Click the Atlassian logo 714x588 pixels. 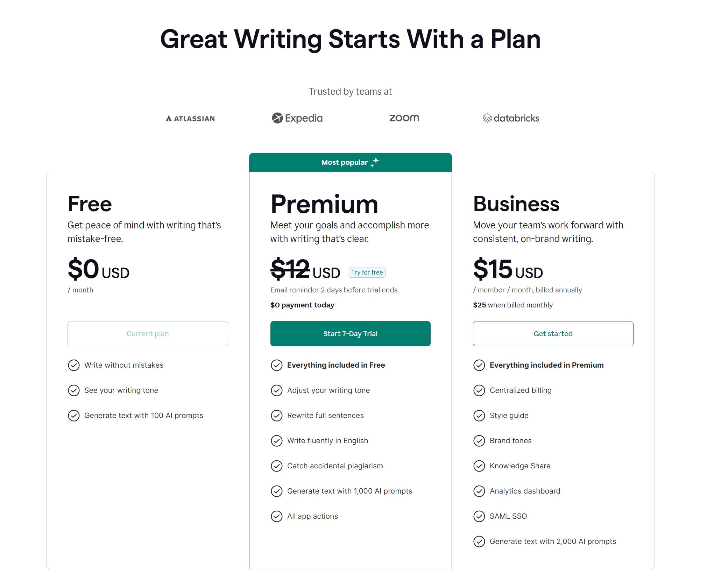point(190,119)
